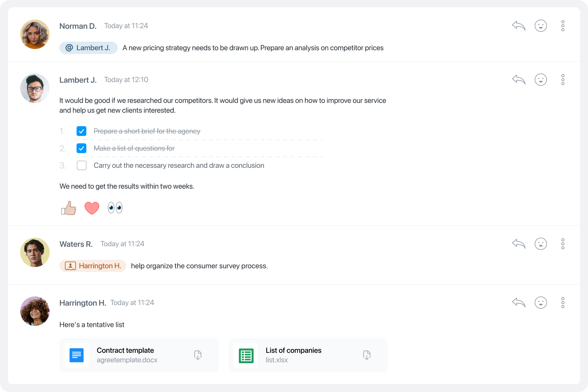The width and height of the screenshot is (588, 392).
Task: Check 'Carry out the necessary research' task
Action: [81, 165]
